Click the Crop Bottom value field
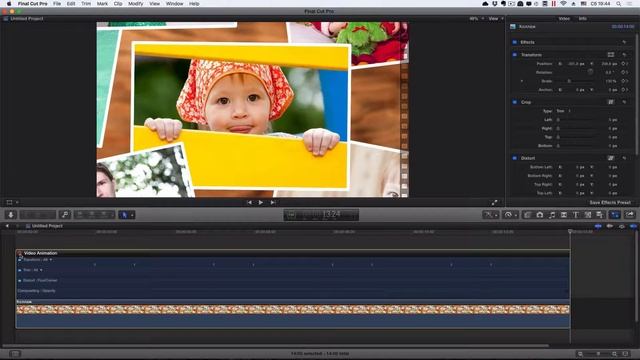Image resolution: width=640 pixels, height=360 pixels. coord(613,146)
